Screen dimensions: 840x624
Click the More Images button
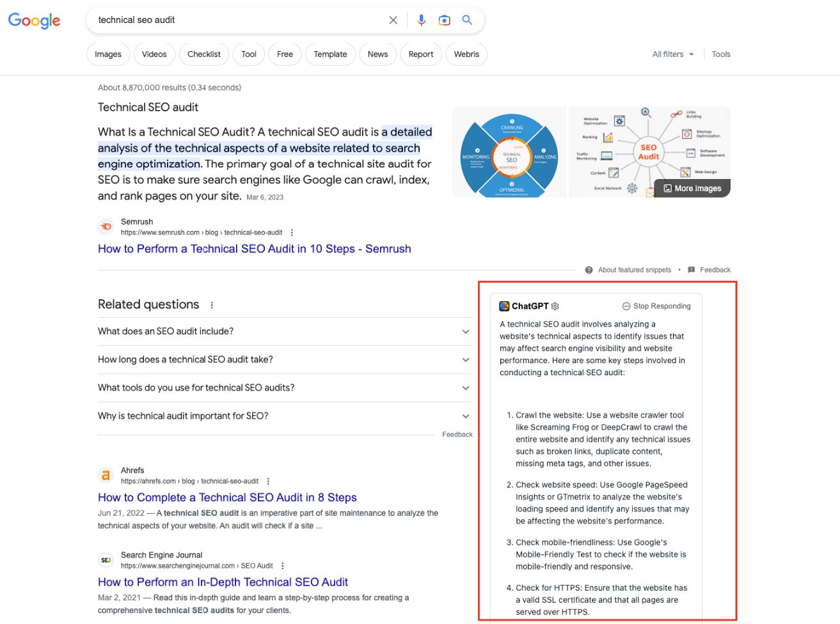(692, 188)
